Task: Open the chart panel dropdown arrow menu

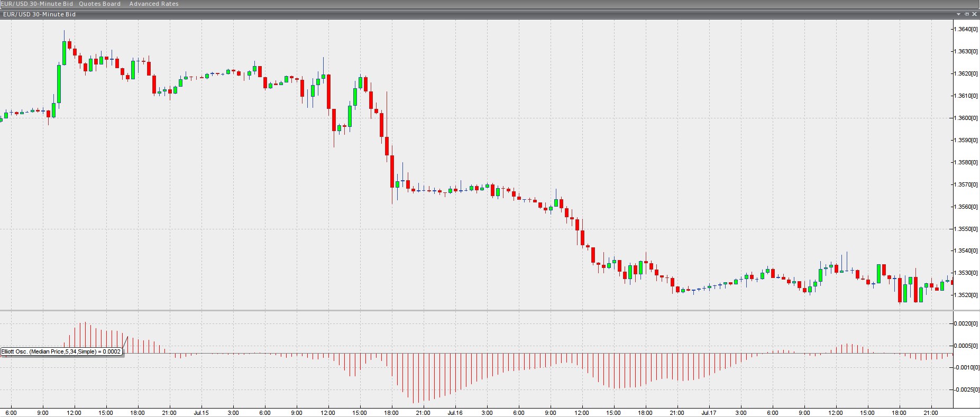Action: tap(958, 14)
